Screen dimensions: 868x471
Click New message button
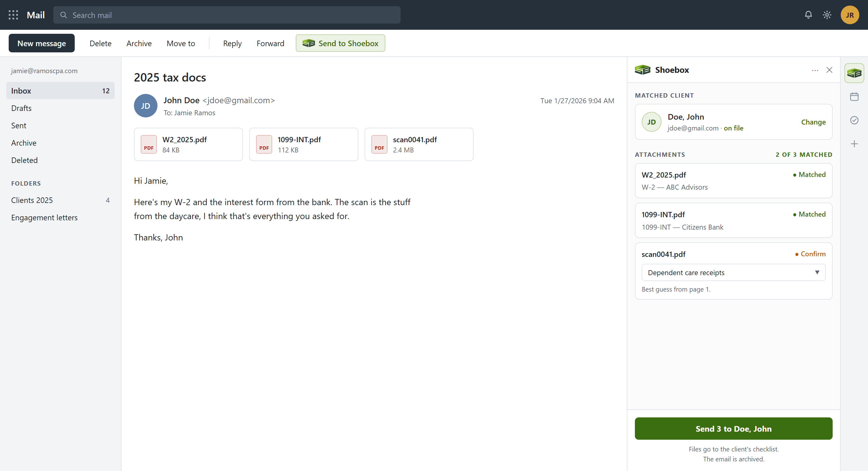tap(42, 43)
